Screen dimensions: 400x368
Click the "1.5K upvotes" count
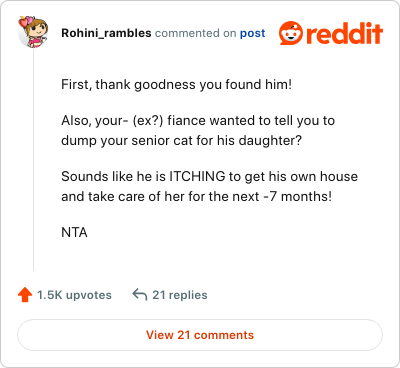coord(74,295)
